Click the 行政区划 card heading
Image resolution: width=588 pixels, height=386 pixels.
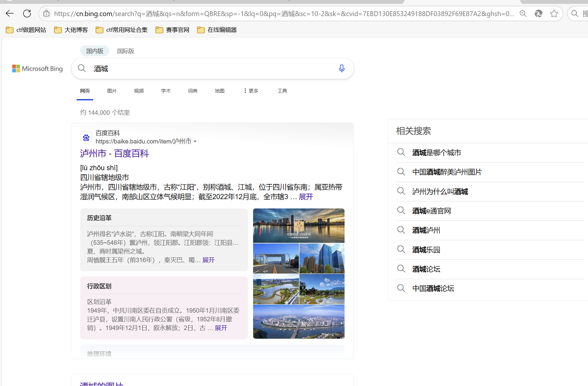pos(99,286)
